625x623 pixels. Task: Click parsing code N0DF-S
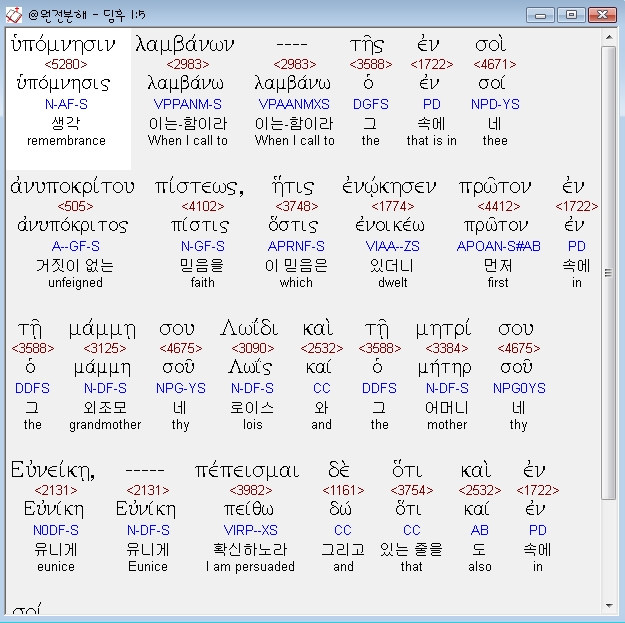click(56, 530)
